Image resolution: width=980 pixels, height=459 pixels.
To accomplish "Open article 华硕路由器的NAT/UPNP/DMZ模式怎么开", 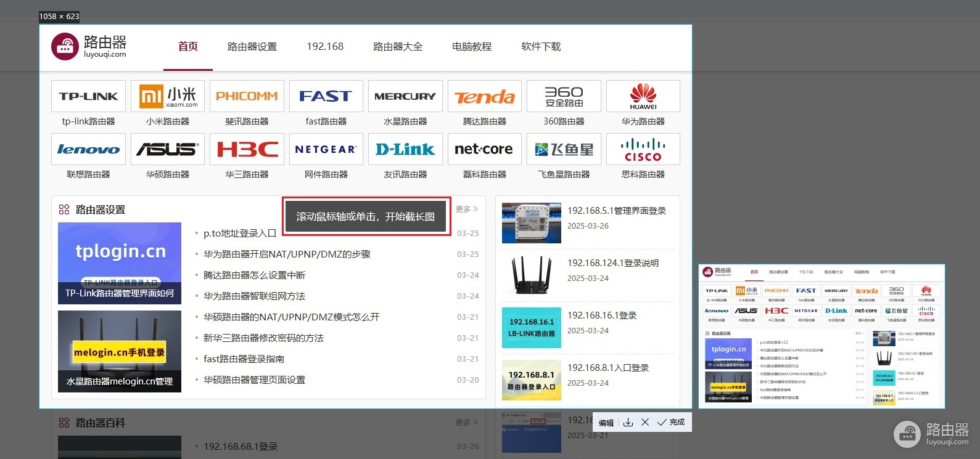I will pos(291,317).
